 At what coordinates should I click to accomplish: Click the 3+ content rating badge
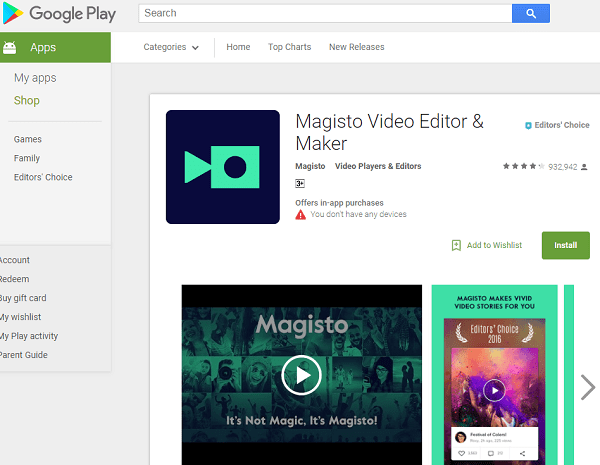pyautogui.click(x=300, y=184)
